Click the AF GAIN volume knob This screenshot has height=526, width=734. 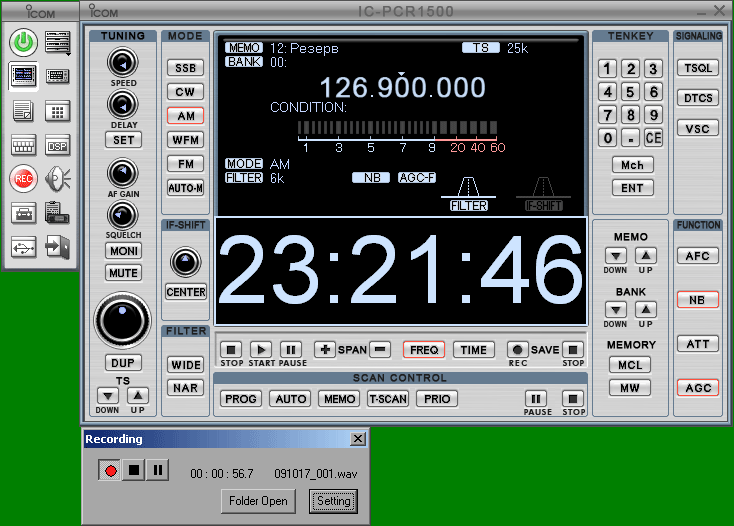point(123,173)
